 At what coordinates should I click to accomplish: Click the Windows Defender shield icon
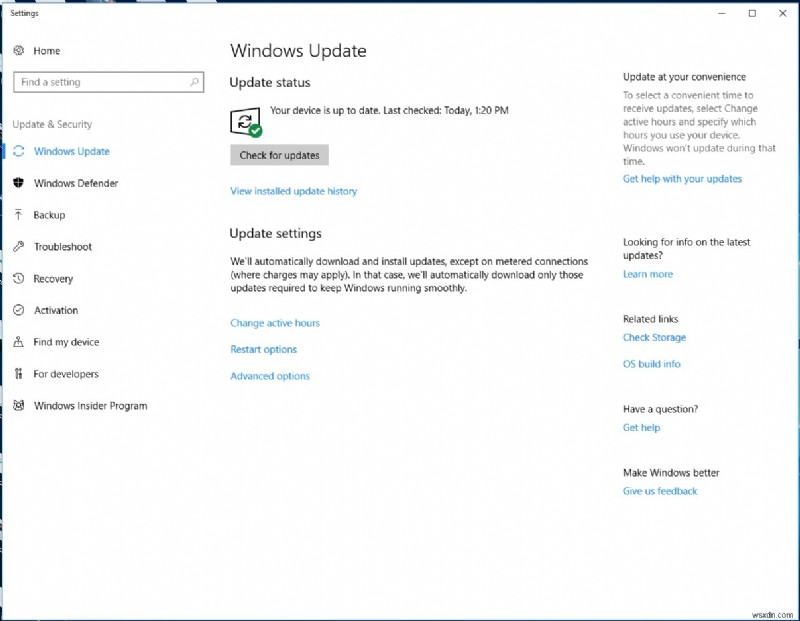click(19, 183)
